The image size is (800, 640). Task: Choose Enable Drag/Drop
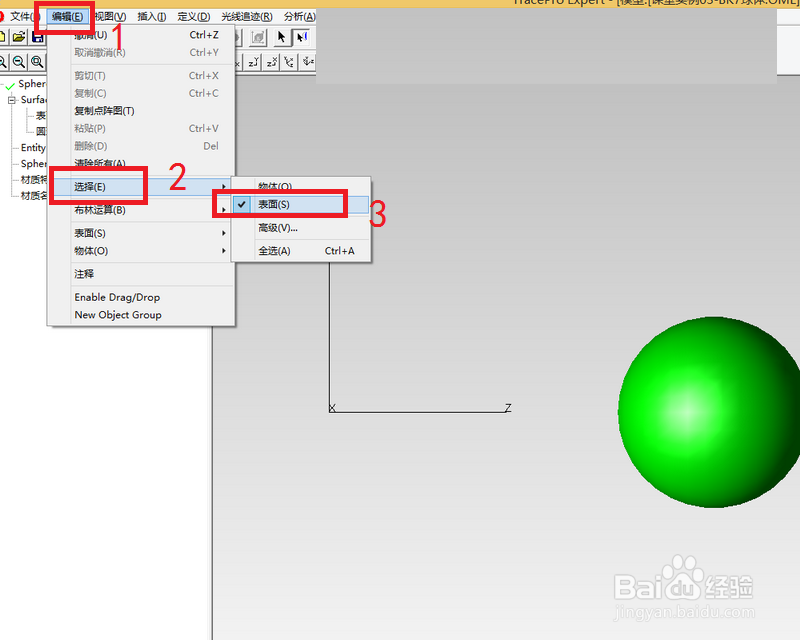tap(141, 297)
